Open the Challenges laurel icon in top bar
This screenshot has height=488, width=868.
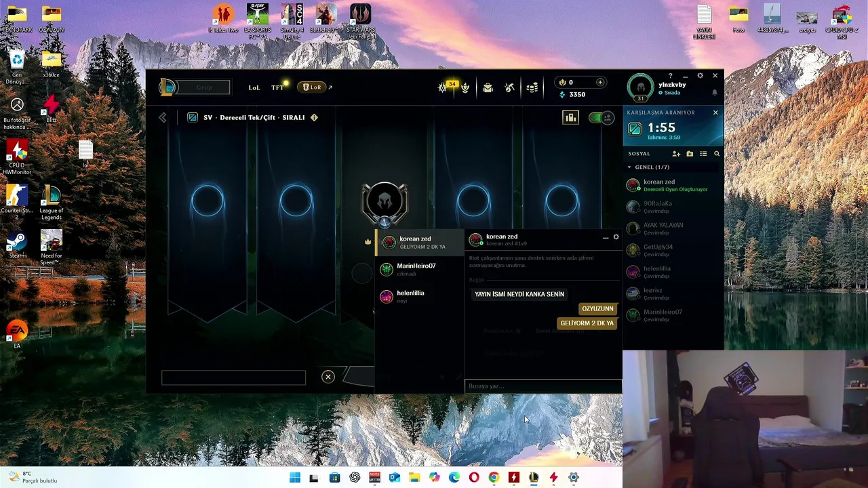tap(465, 87)
